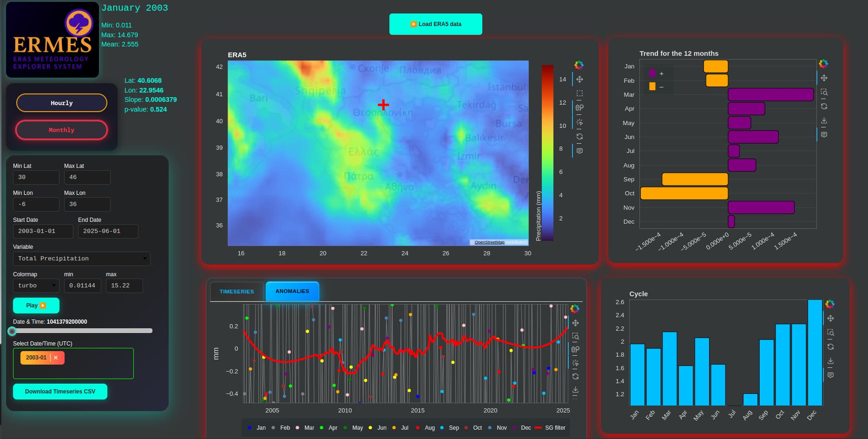Open the Variable dropdown showing Total Precipitation
Image resolution: width=868 pixels, height=439 pixels.
click(x=82, y=259)
